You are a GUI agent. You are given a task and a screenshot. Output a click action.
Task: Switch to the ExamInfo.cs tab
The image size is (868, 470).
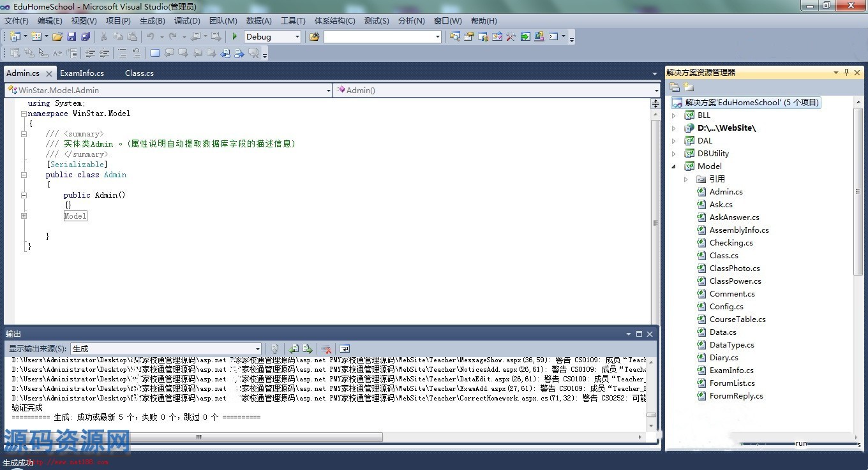pyautogui.click(x=82, y=73)
